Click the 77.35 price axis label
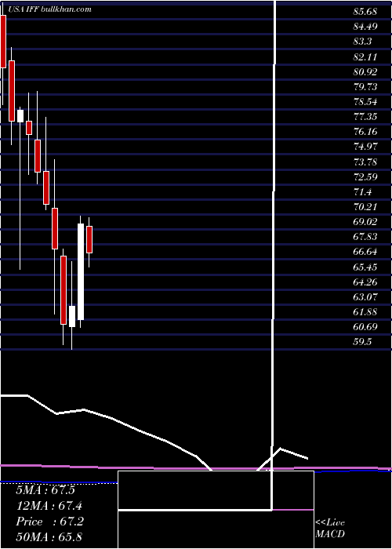The height and width of the screenshot is (549, 392). tap(365, 117)
